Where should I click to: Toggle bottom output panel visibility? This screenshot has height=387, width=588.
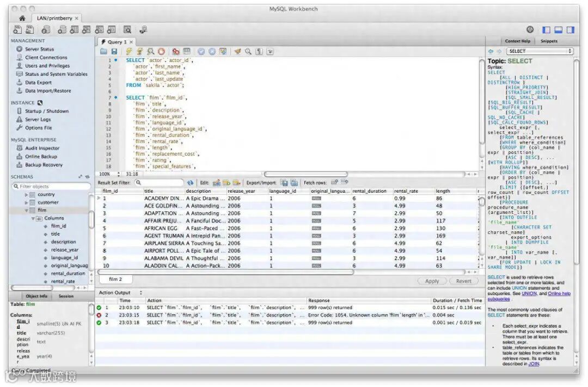[559, 29]
